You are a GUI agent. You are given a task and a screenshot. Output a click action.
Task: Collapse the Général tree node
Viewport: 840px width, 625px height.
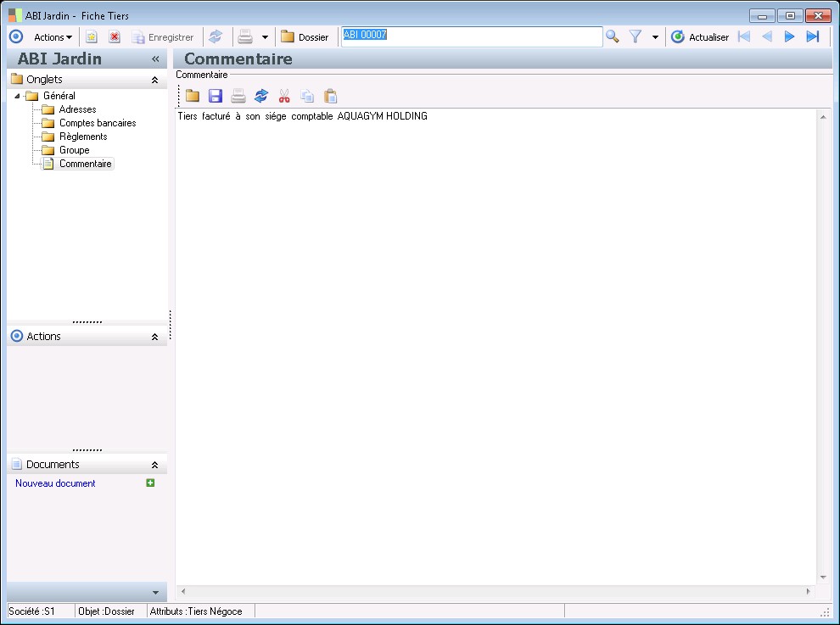click(18, 96)
